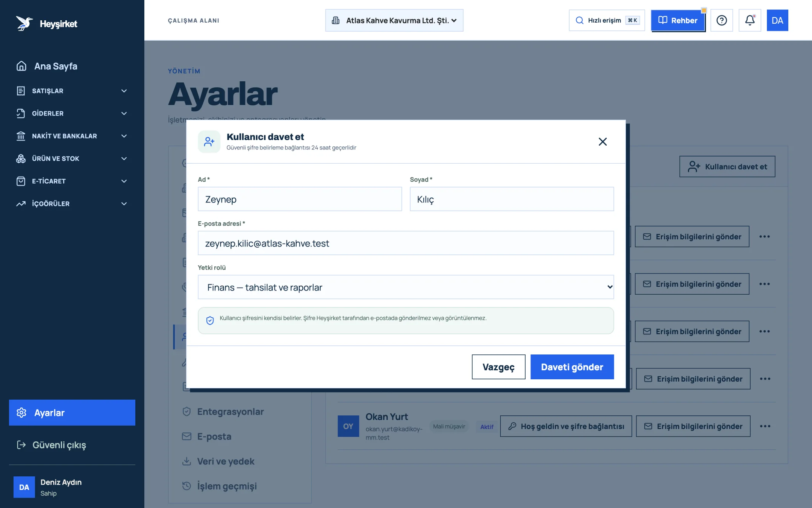
Task: Expand the Giderler menu chevron
Action: (x=124, y=113)
